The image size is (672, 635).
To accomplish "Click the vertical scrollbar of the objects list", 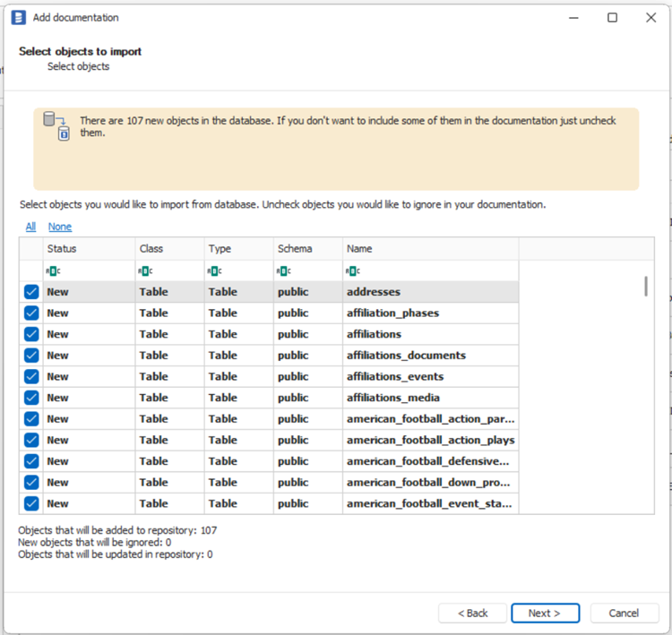I will (645, 287).
